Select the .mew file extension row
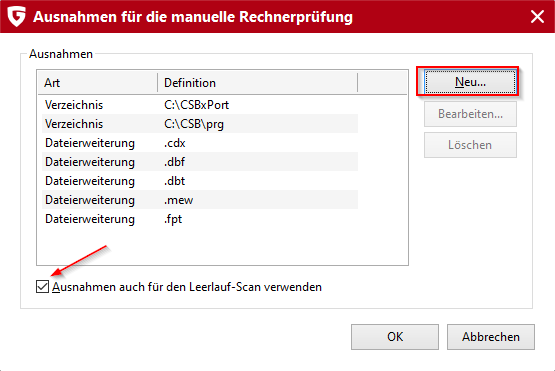The image size is (555, 371). tap(200, 200)
